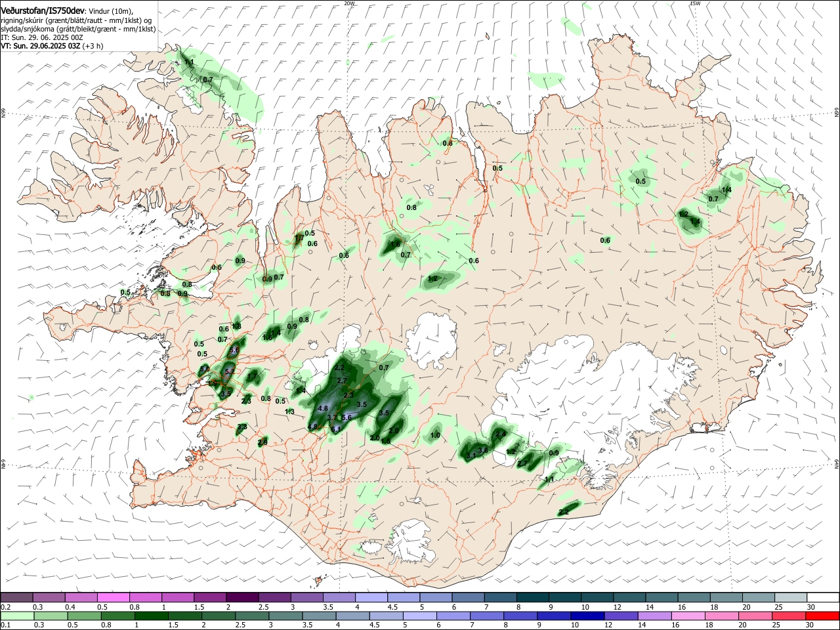Pick the dull mauve 0.2 snow legend swatch
The image size is (840, 630).
17,598
